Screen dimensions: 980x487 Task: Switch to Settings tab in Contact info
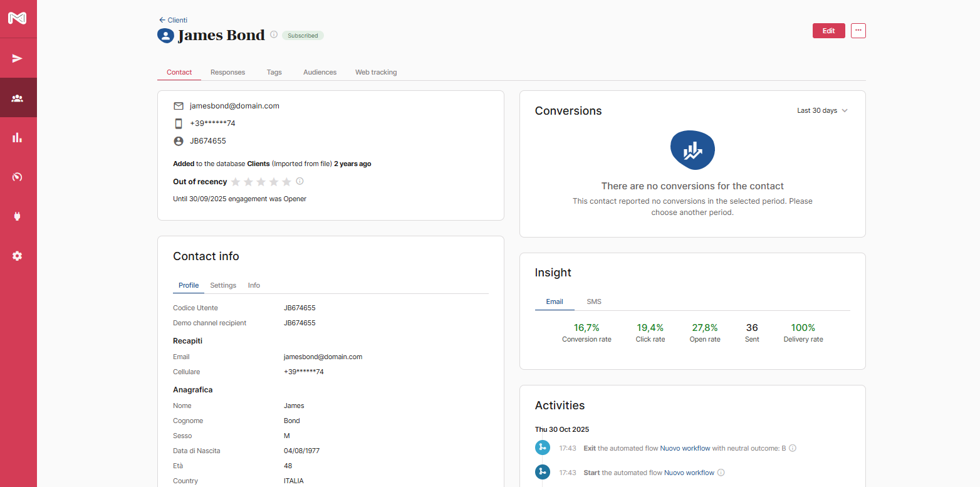pos(223,286)
